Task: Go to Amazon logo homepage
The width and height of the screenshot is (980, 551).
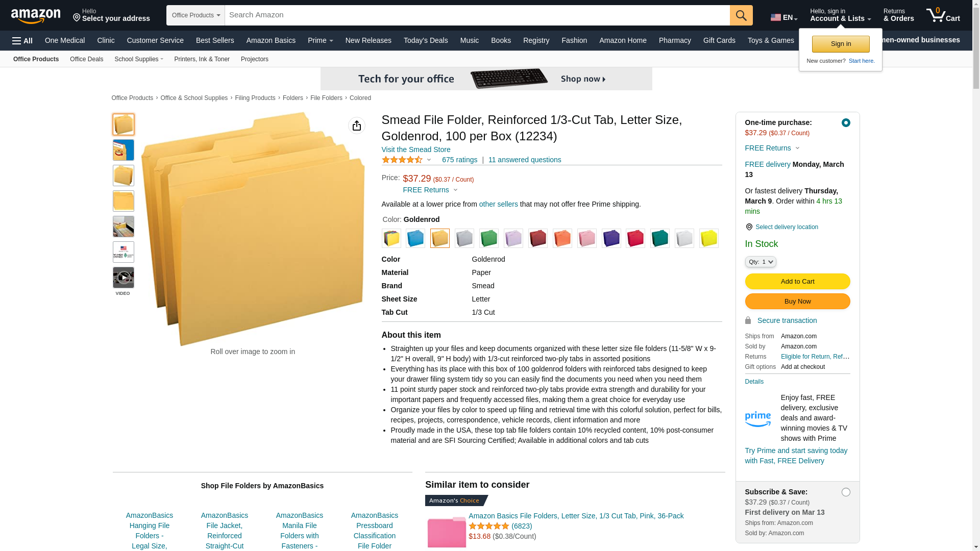Action: [x=36, y=16]
